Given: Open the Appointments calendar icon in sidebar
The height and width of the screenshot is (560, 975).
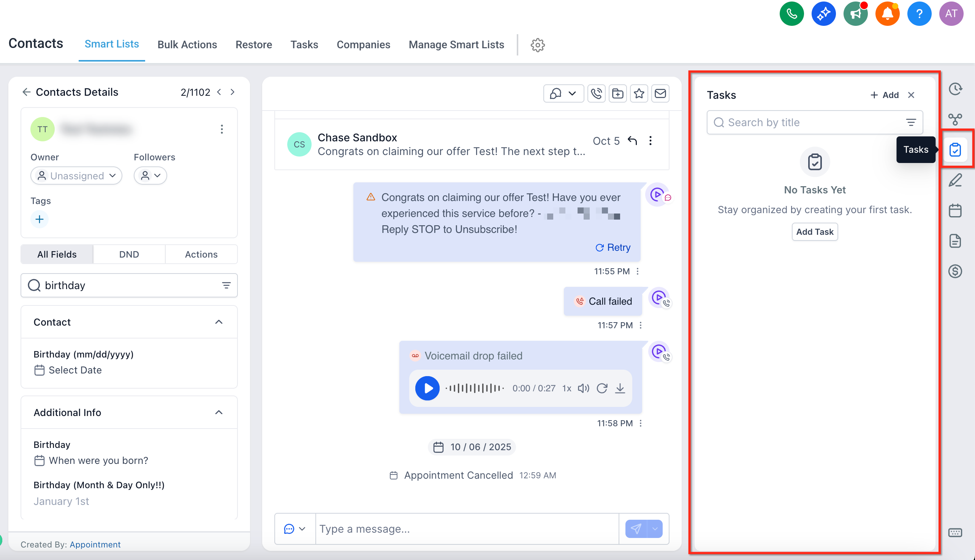Looking at the screenshot, I should [x=955, y=211].
